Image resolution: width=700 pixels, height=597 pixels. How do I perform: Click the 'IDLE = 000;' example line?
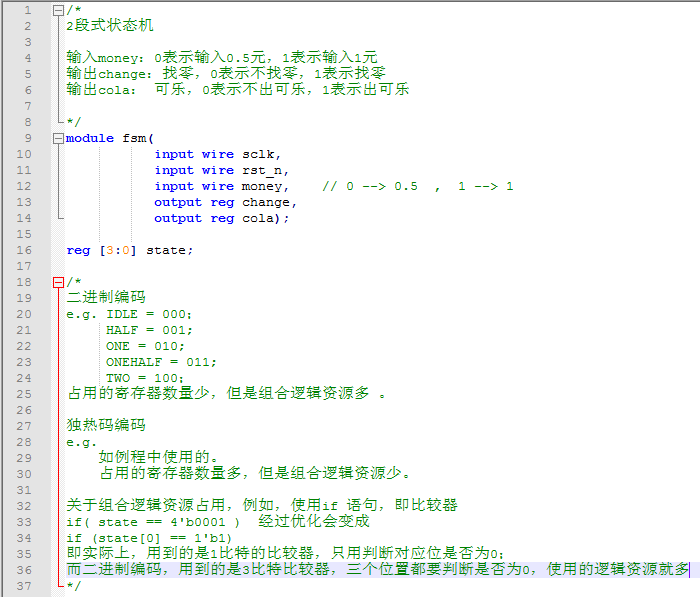coord(150,314)
